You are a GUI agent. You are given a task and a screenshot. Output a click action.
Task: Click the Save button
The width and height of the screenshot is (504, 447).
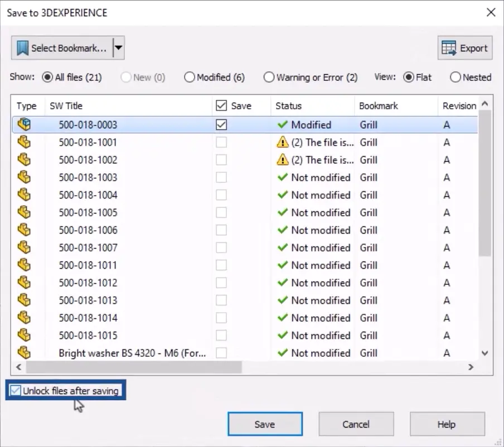(x=265, y=424)
